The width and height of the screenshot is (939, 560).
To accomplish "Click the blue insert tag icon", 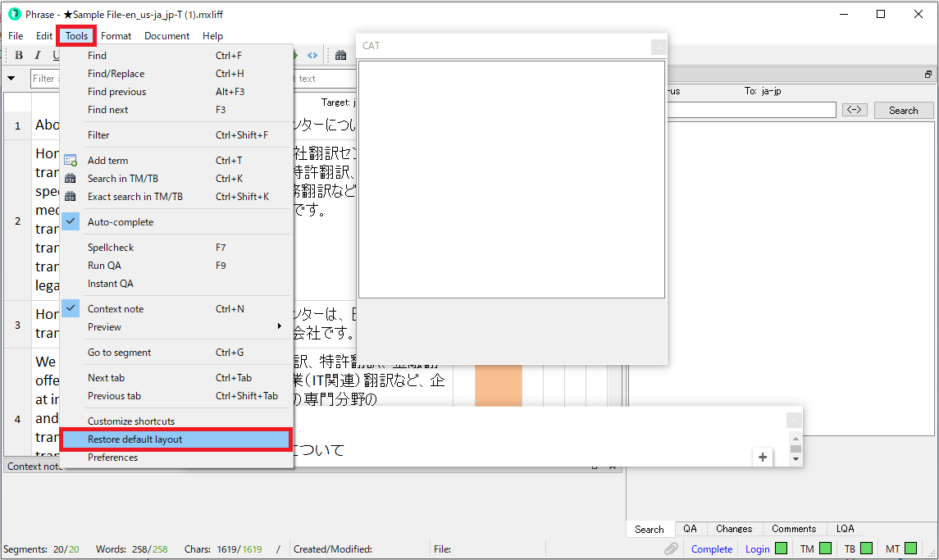I will [x=312, y=55].
